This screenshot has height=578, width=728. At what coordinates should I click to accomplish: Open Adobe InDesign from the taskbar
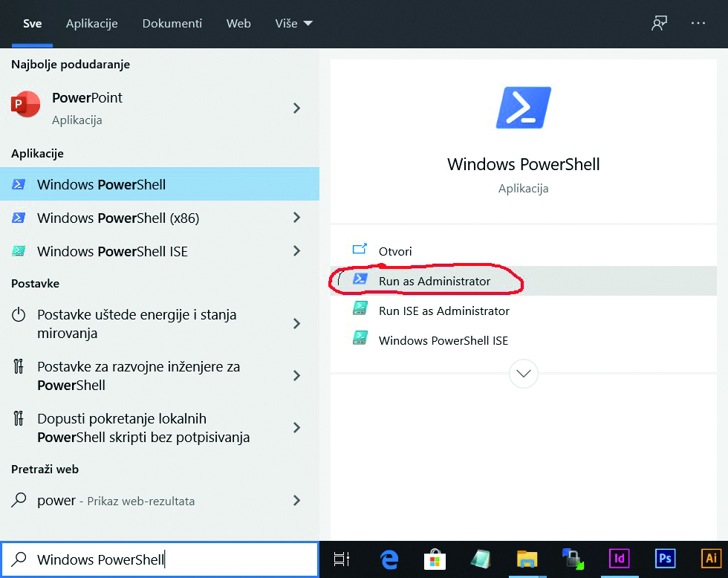click(x=618, y=559)
